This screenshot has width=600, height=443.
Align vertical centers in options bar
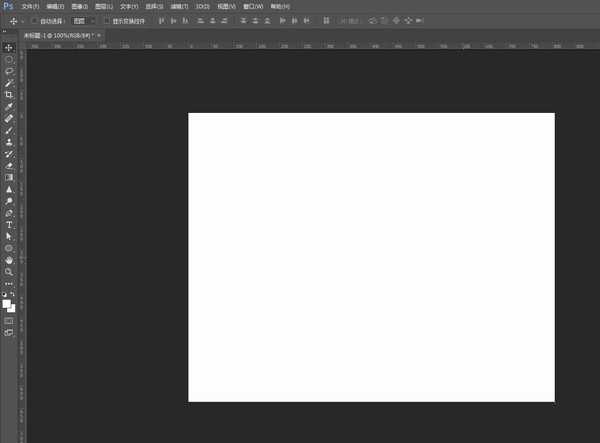(174, 21)
